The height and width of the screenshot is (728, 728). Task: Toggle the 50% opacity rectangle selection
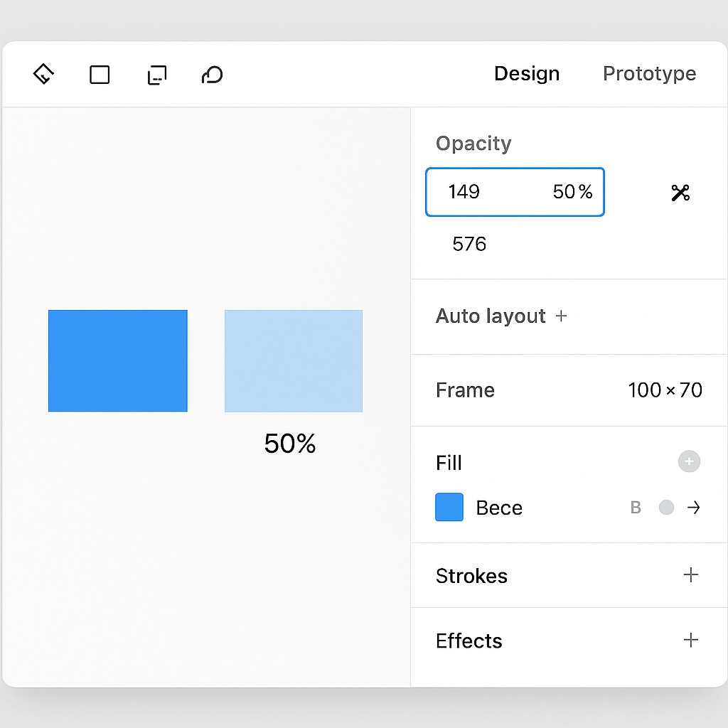[293, 360]
